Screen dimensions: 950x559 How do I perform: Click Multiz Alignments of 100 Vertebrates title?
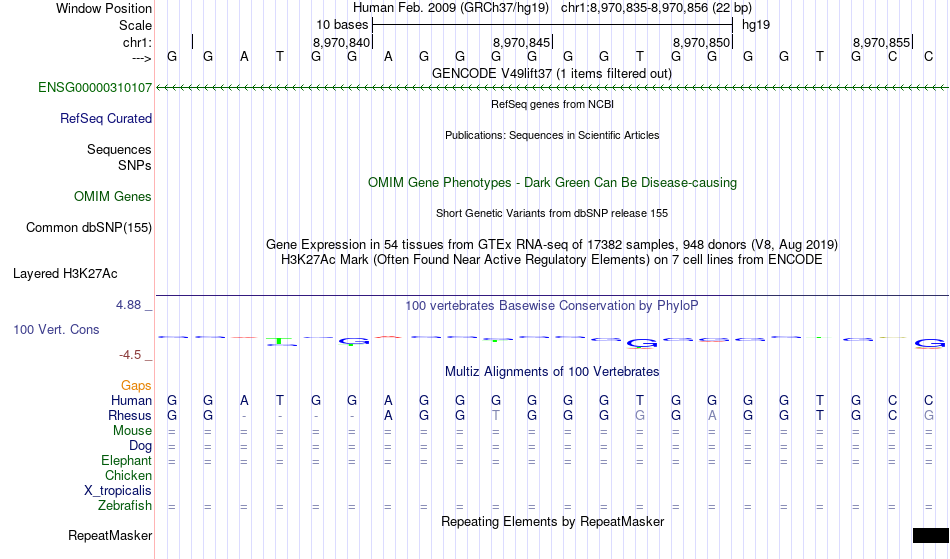[552, 371]
